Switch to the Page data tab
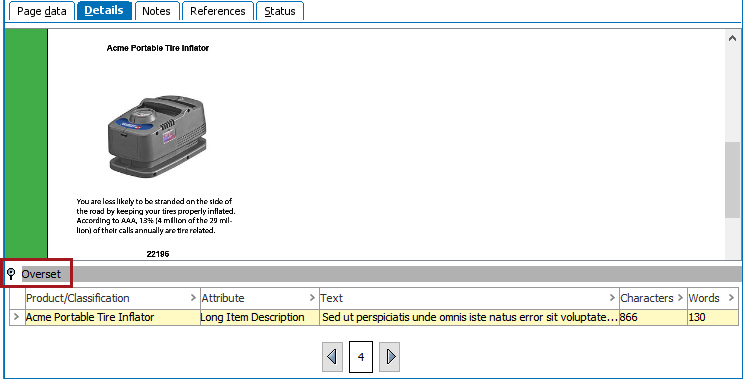Image resolution: width=746 pixels, height=380 pixels. click(41, 11)
